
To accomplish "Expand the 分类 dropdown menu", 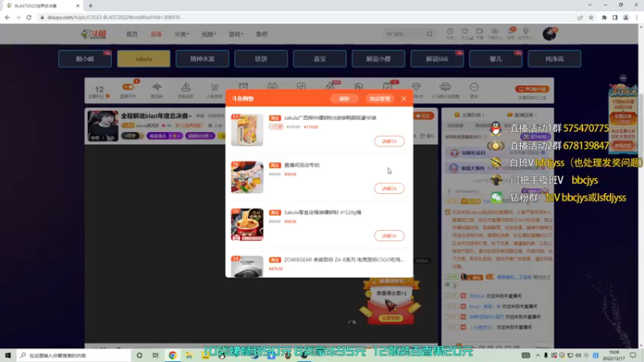I will 182,34.
